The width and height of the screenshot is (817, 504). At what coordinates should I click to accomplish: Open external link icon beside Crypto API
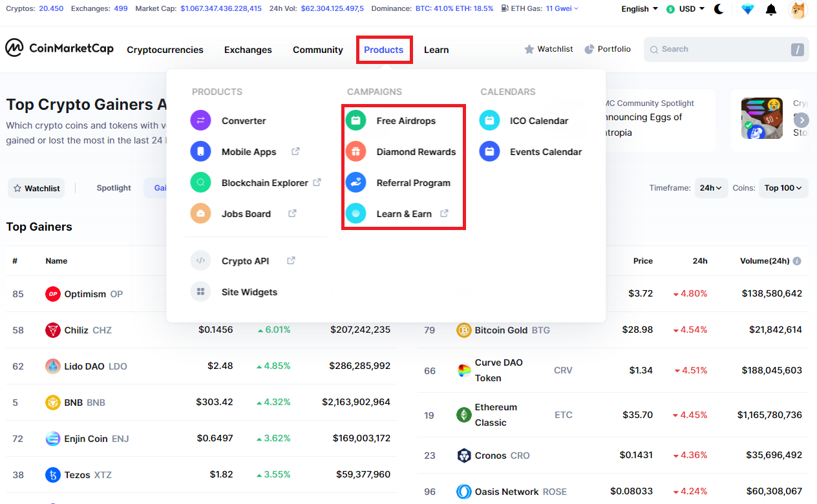point(291,260)
